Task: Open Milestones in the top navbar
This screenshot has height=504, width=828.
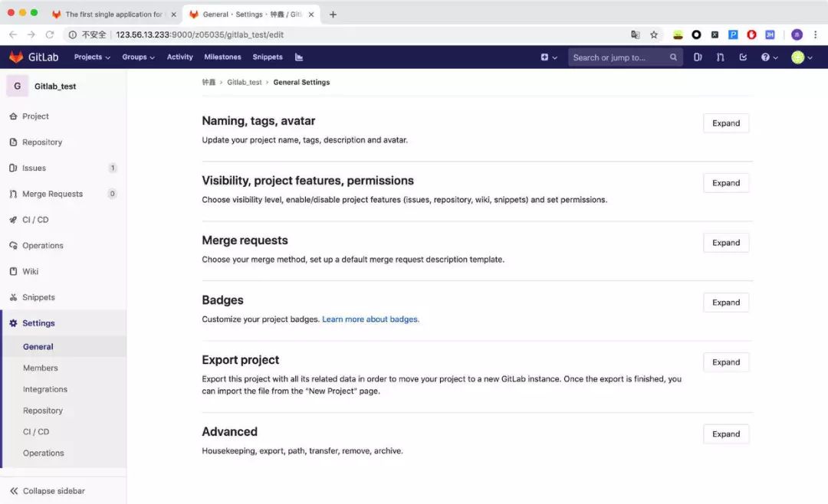Action: click(x=222, y=57)
